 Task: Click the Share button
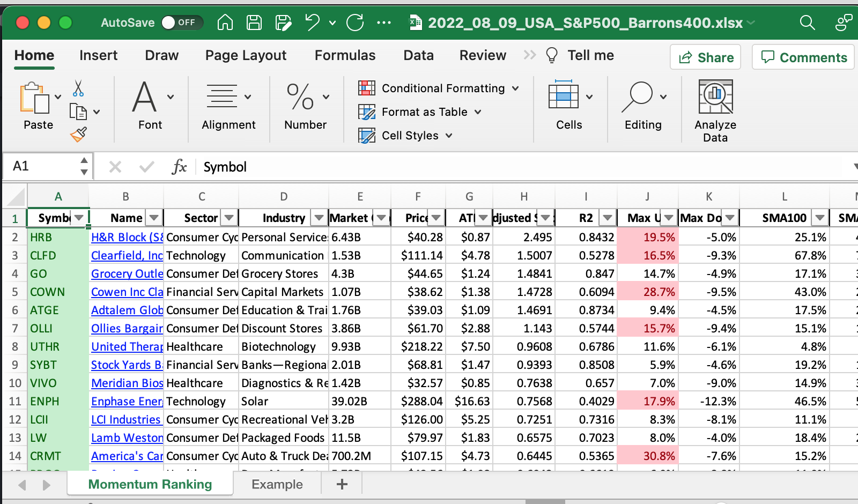click(x=706, y=57)
